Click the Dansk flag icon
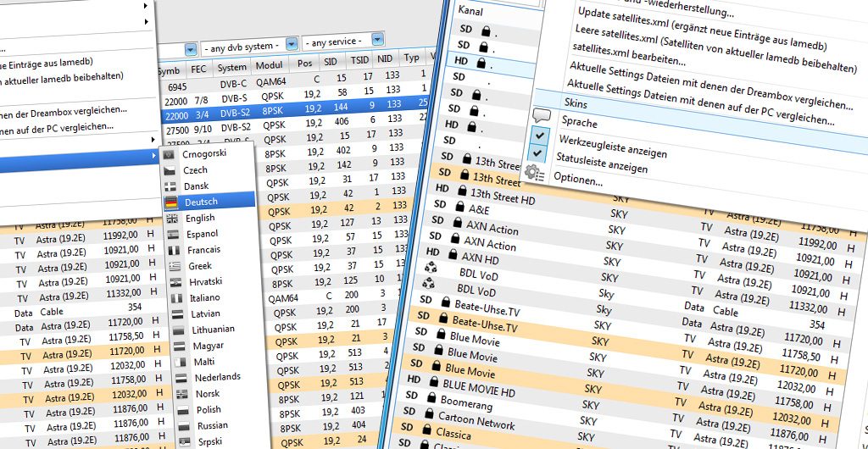The image size is (868, 449). (170, 186)
